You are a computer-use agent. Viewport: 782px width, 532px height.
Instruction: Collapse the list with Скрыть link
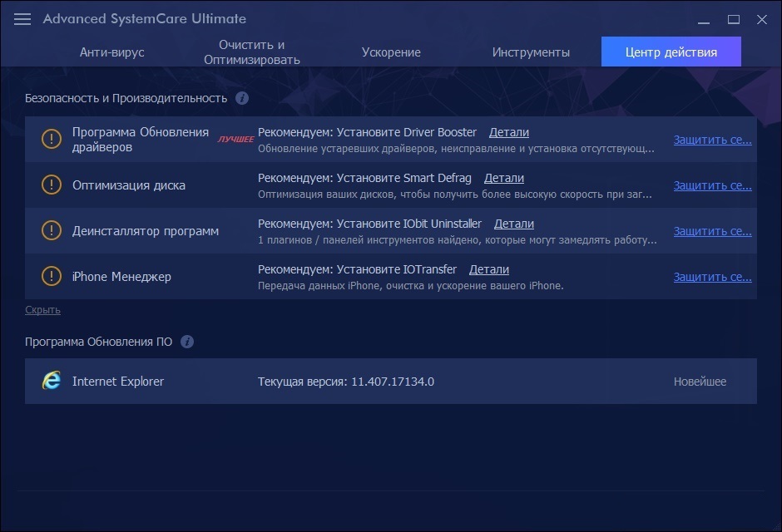point(42,310)
